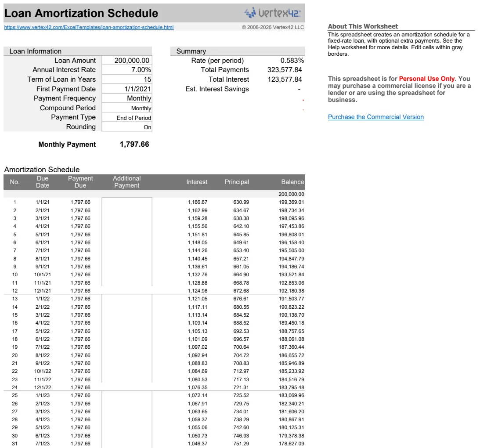Select the Term of Loan in Years cell 15

(127, 79)
